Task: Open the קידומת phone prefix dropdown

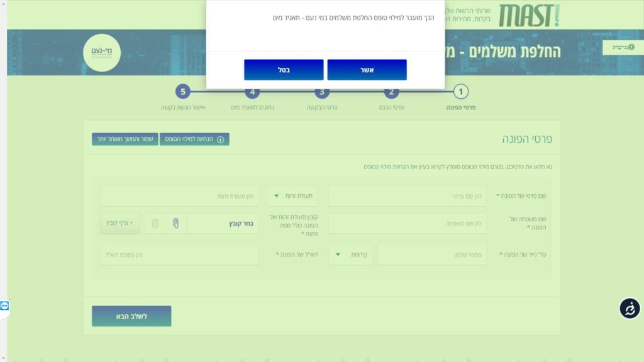Action: point(350,255)
